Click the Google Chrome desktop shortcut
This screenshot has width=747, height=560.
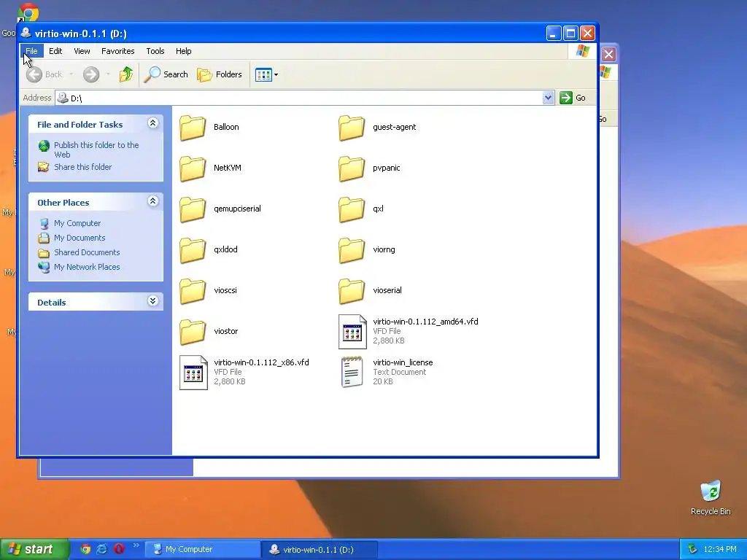tap(28, 12)
